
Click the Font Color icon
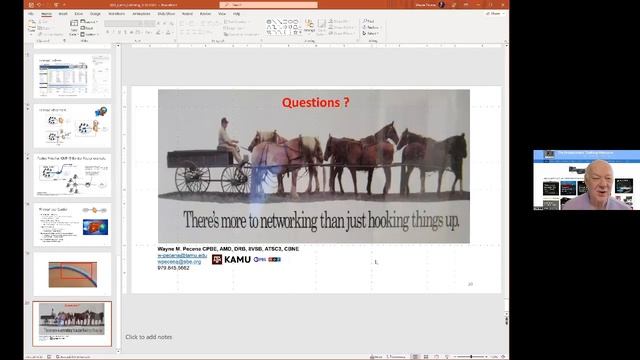(x=168, y=32)
